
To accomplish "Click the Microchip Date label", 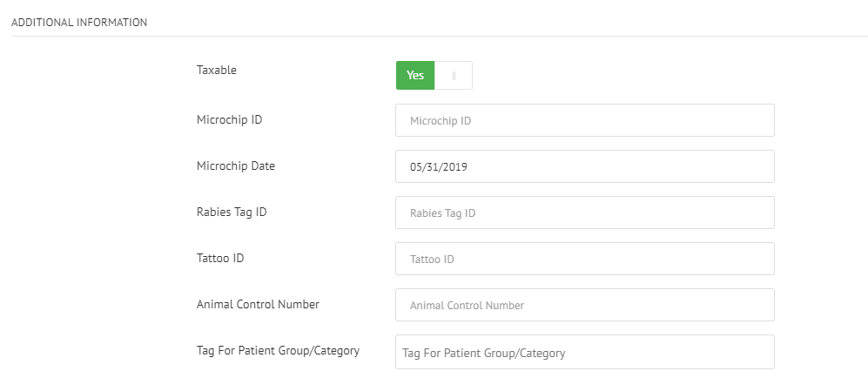I will (236, 165).
